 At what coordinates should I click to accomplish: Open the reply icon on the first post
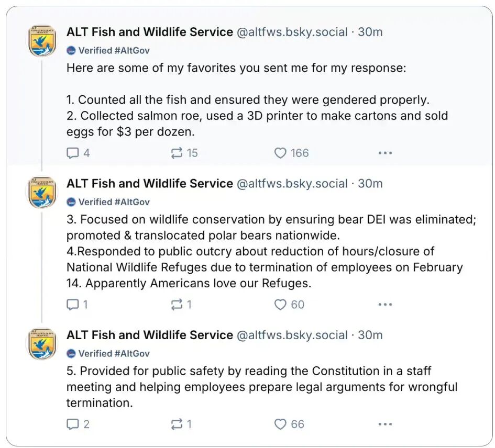72,153
